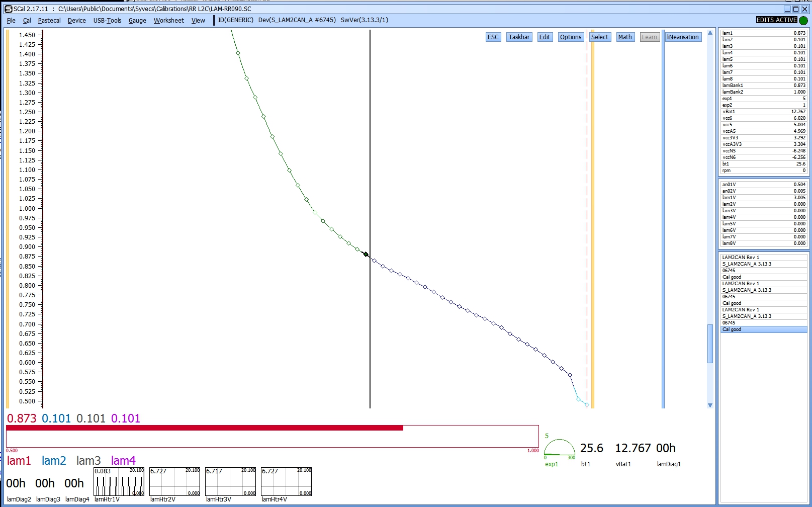Click the scroll down arrow beside the graph

(710, 405)
